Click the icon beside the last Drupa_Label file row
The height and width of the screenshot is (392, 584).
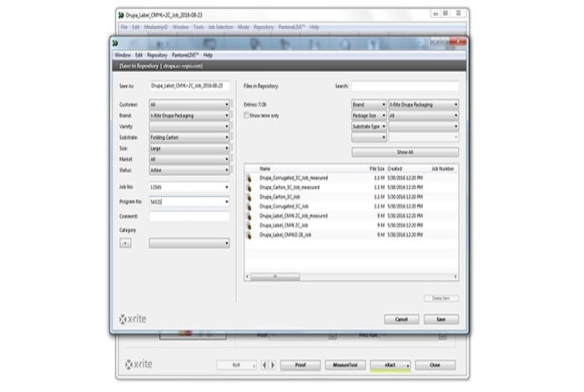249,235
